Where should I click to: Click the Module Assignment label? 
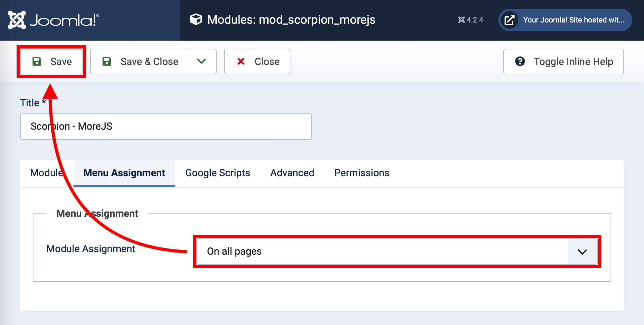tap(91, 249)
